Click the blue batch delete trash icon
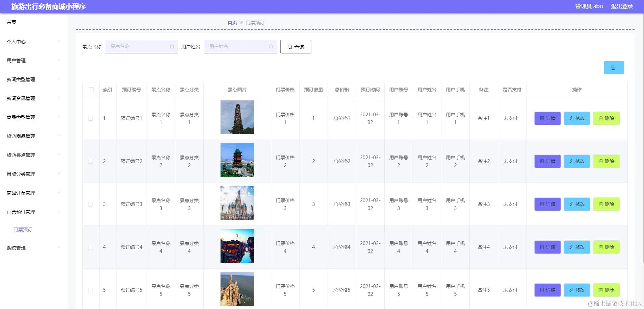The width and height of the screenshot is (644, 309). tap(614, 68)
